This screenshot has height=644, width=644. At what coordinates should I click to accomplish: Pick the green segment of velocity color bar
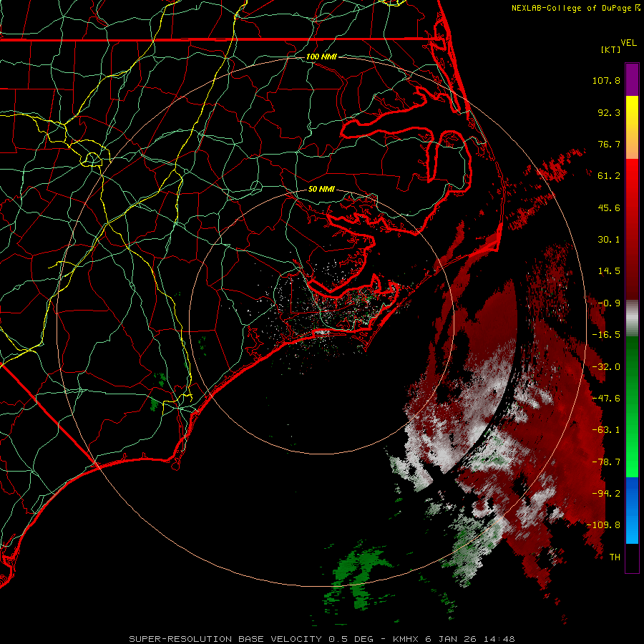pos(632,406)
